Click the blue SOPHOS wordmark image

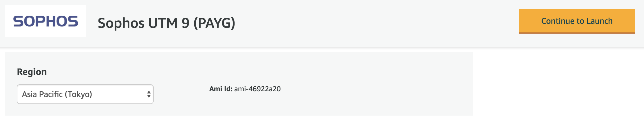(46, 21)
